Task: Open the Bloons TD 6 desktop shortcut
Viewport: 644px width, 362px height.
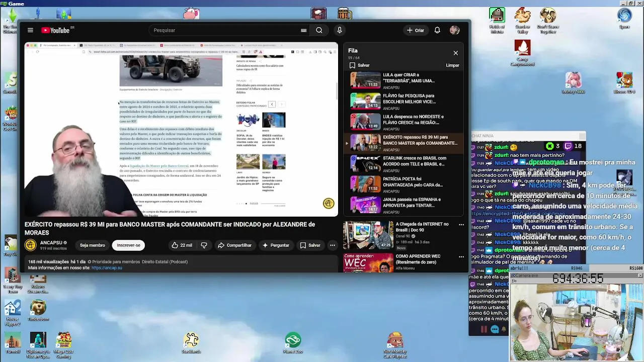Action: click(x=624, y=83)
